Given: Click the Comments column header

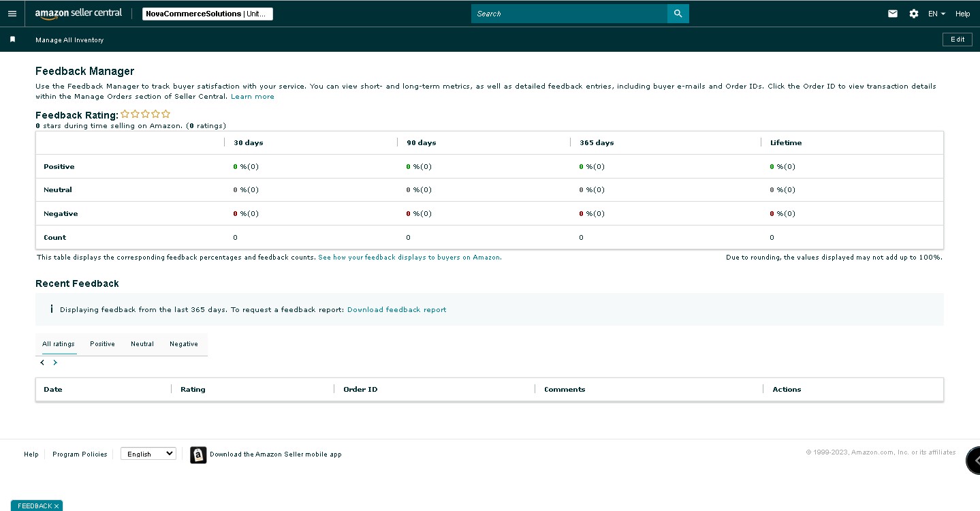Looking at the screenshot, I should [565, 390].
